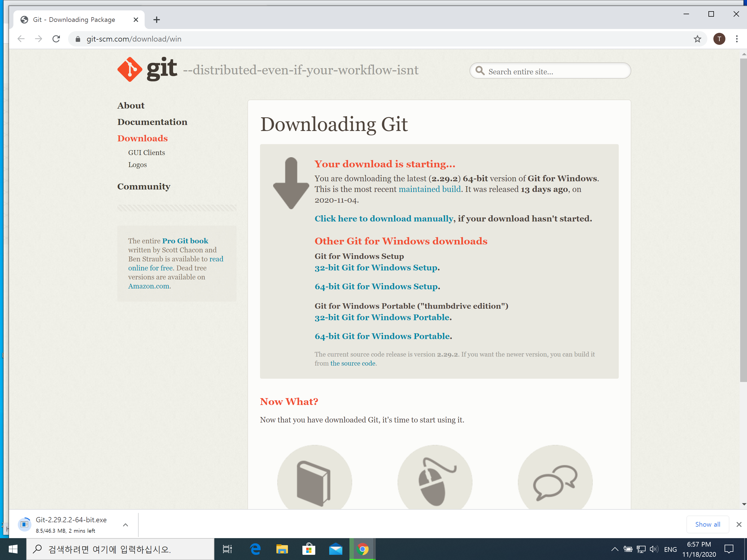The image size is (747, 560).
Task: Expand download item options chevron
Action: click(125, 524)
